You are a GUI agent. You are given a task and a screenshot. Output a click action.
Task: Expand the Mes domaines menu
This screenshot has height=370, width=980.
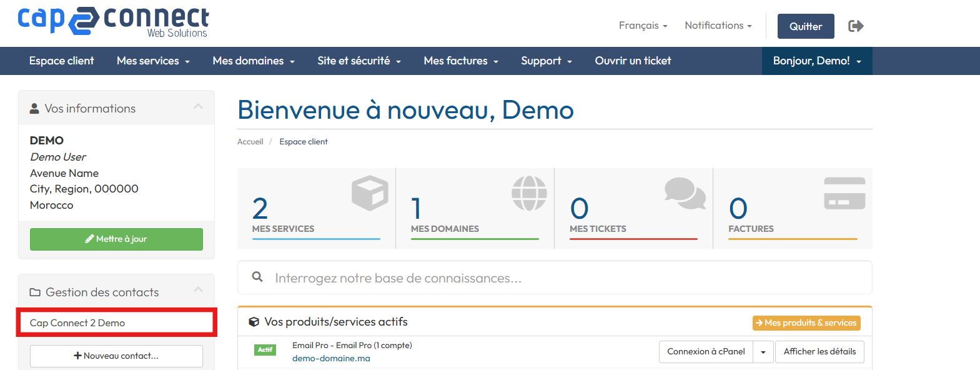tap(254, 61)
